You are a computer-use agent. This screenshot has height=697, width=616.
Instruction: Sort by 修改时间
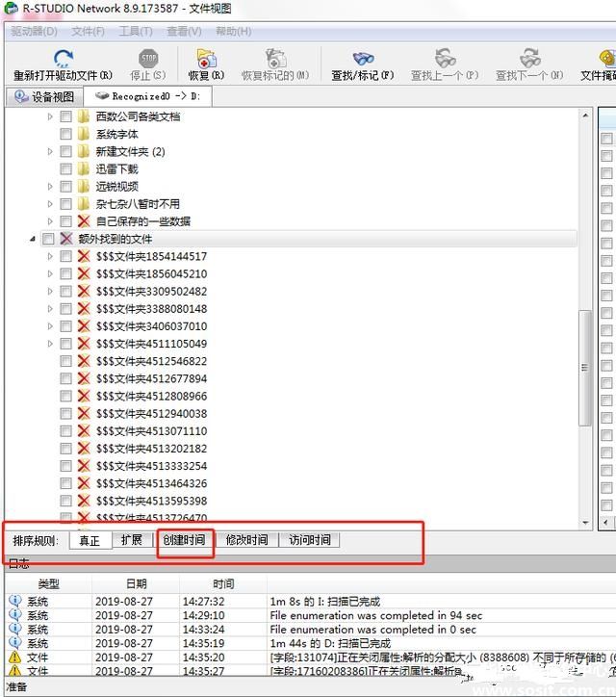246,540
